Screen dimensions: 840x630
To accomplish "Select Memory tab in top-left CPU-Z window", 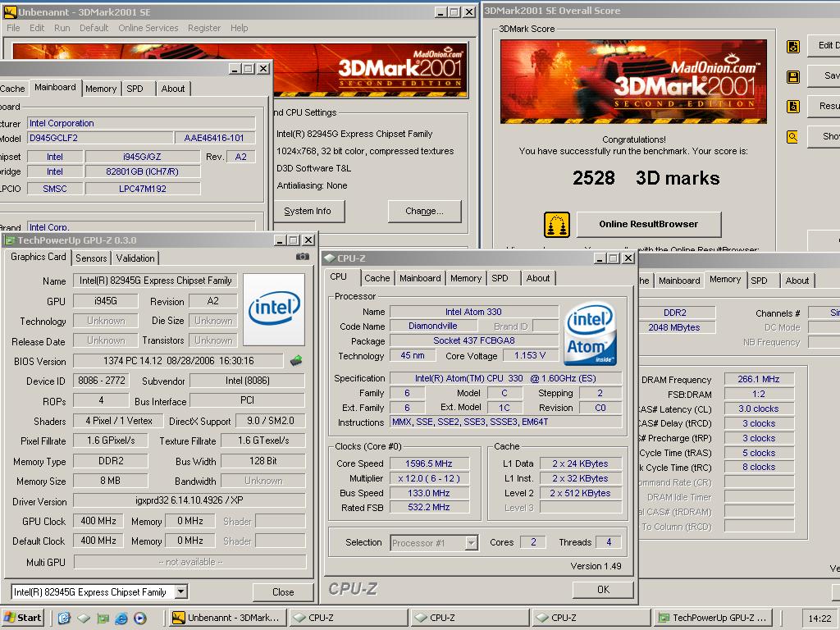I will 101,89.
